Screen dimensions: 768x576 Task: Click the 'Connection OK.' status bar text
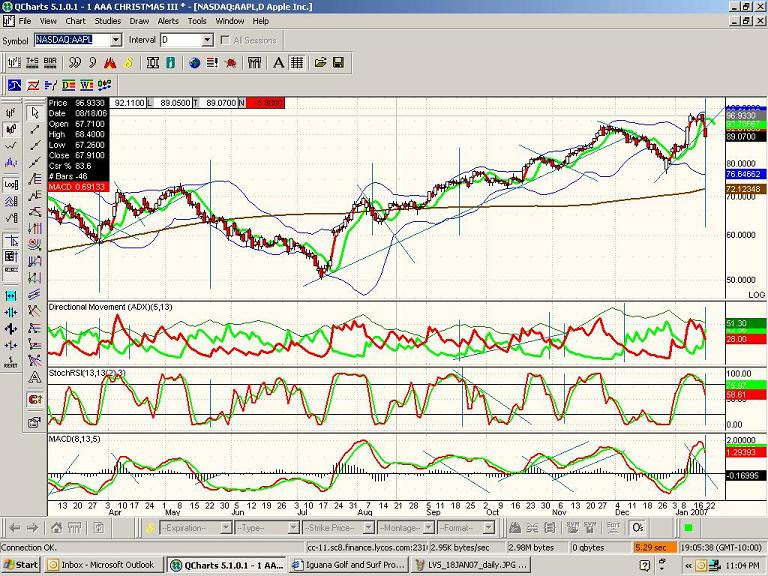(x=29, y=548)
